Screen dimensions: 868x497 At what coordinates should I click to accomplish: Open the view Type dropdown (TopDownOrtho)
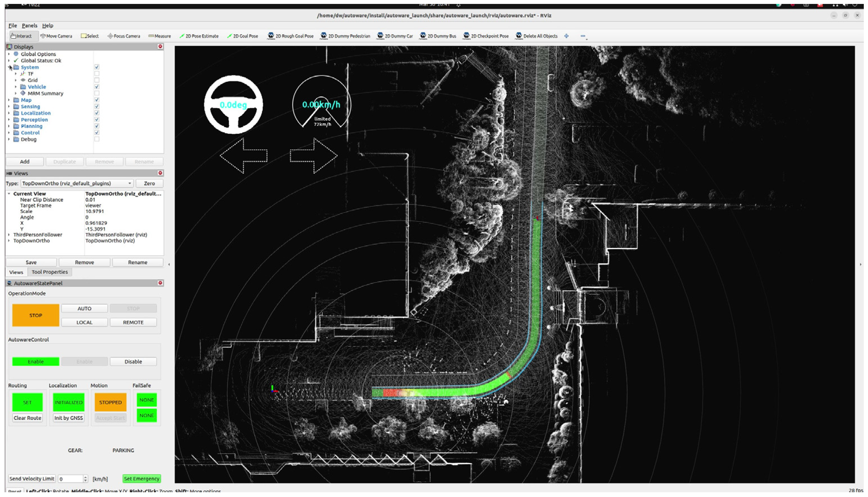click(77, 183)
